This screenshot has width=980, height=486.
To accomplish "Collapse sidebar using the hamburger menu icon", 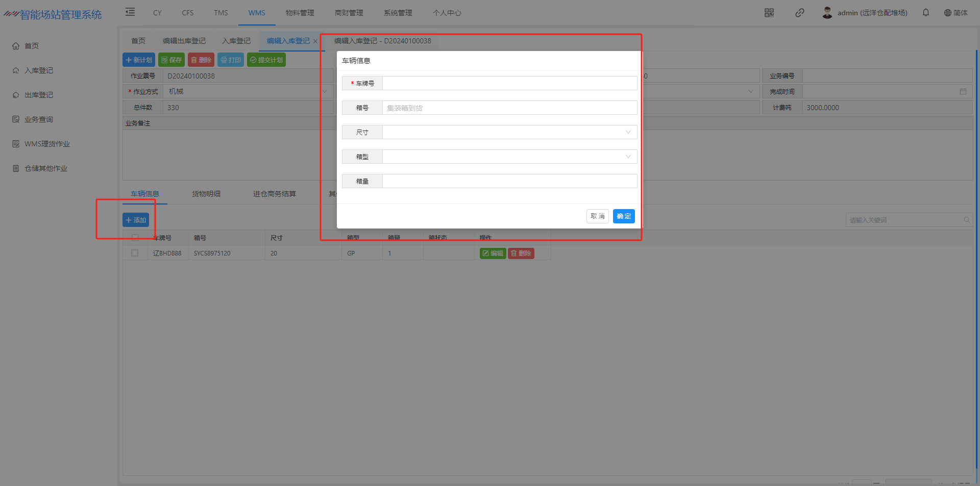I will [130, 12].
